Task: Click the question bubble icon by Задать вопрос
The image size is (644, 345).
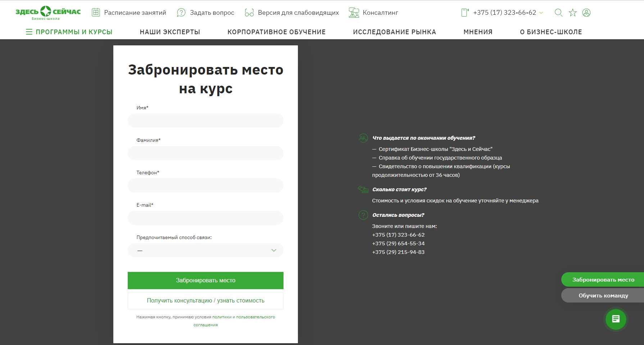Action: (181, 13)
